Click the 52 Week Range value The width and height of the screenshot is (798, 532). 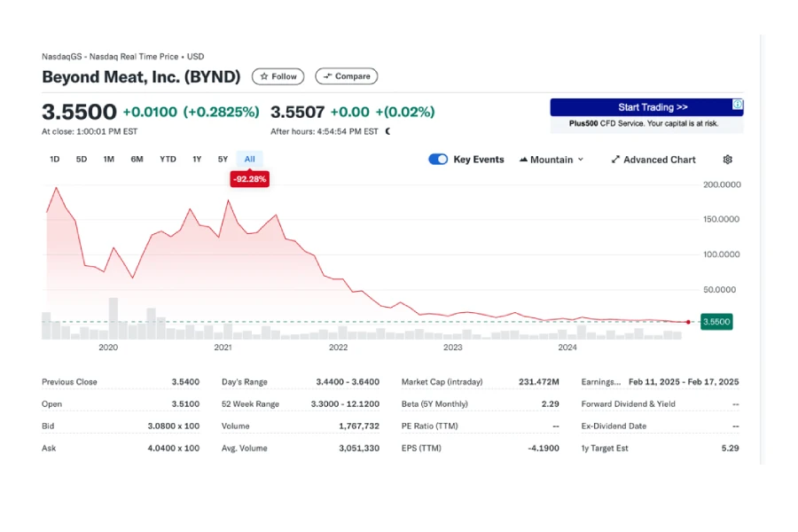pos(345,404)
